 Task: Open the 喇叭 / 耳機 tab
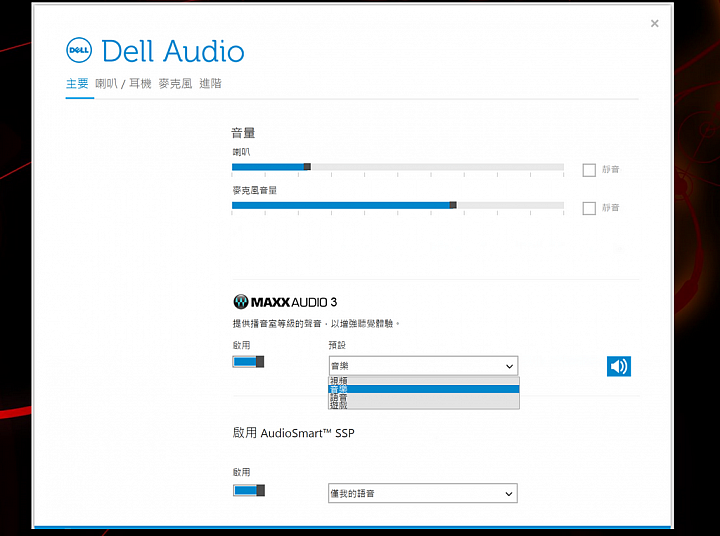(x=123, y=84)
